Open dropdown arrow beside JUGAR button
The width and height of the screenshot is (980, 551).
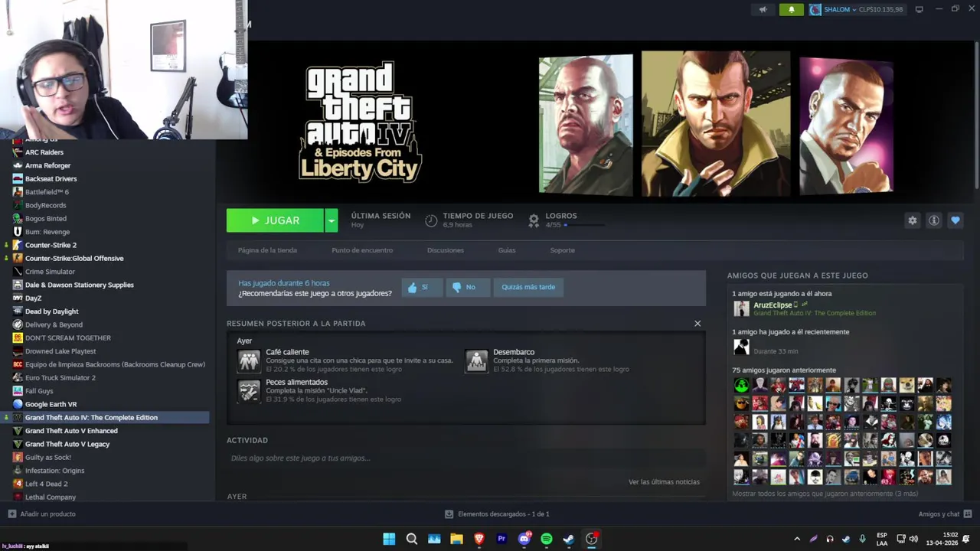point(332,220)
